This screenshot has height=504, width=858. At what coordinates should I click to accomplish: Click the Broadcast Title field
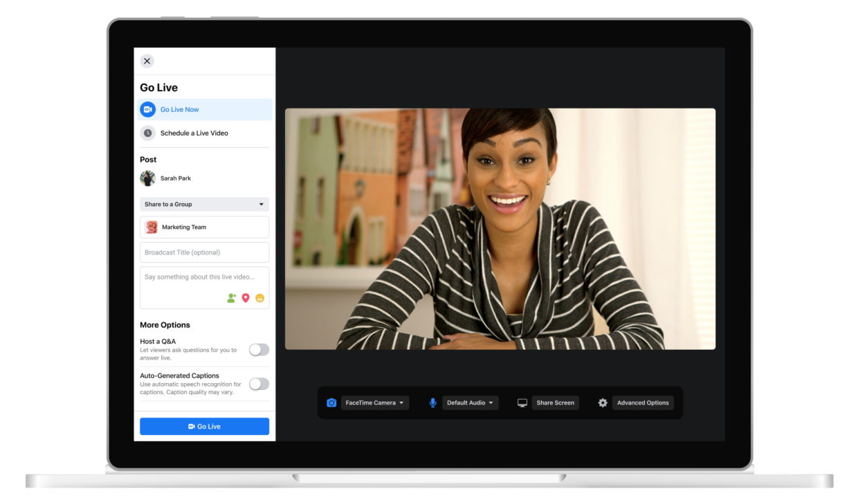(204, 252)
